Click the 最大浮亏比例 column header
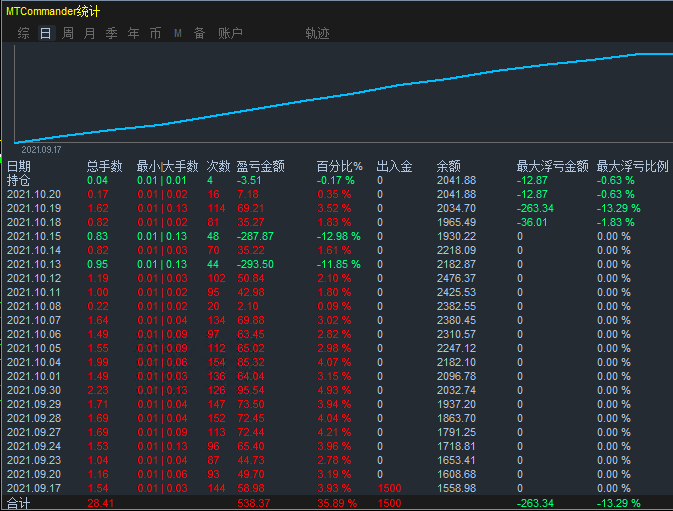Image resolution: width=673 pixels, height=511 pixels. pyautogui.click(x=632, y=166)
